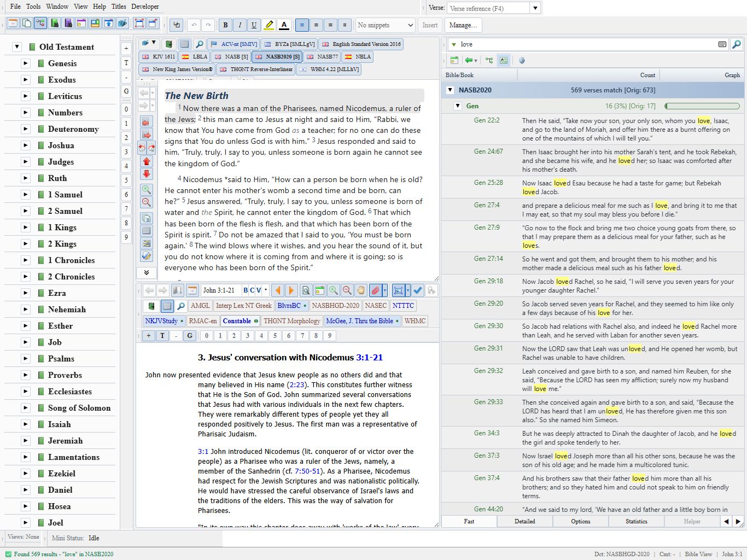Click the search options gear icon

click(x=522, y=60)
